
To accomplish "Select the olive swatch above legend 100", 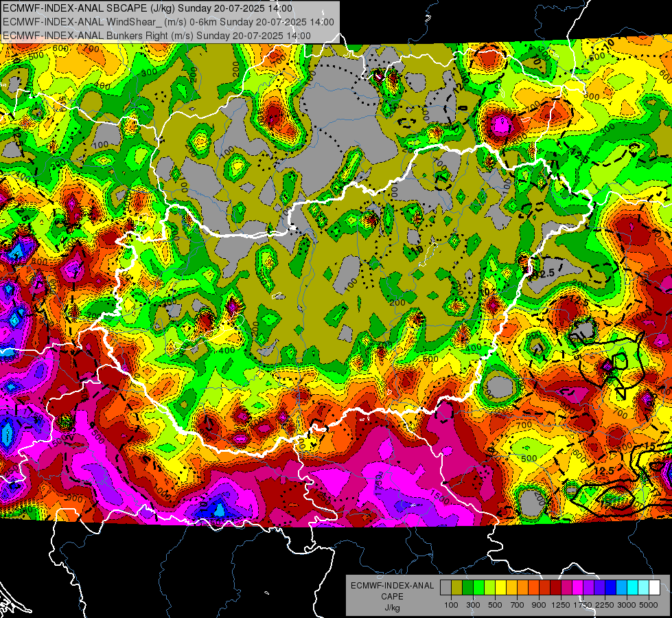I will pos(457,588).
